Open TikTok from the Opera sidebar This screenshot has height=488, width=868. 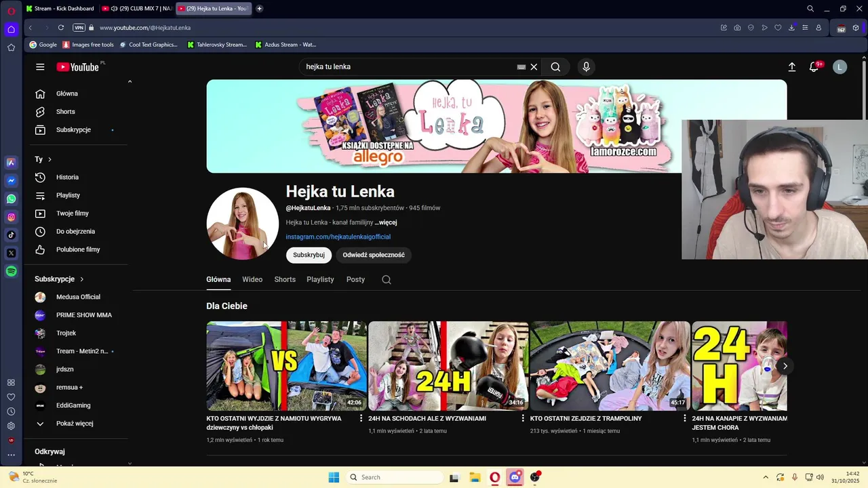[x=11, y=235]
